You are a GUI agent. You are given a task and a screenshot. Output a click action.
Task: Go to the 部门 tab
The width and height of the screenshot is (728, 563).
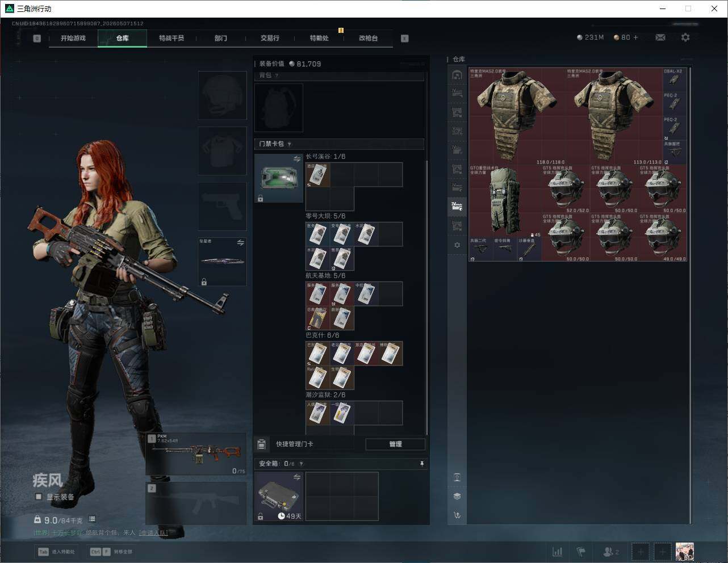coord(221,38)
